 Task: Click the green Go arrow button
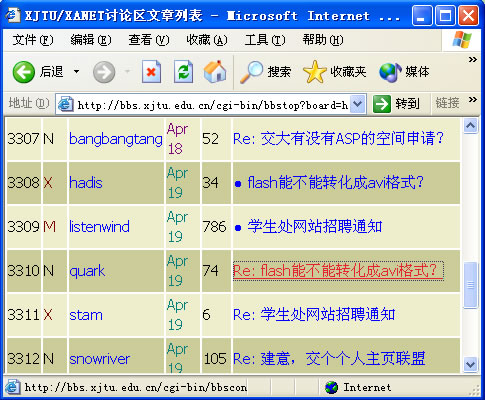(x=381, y=104)
